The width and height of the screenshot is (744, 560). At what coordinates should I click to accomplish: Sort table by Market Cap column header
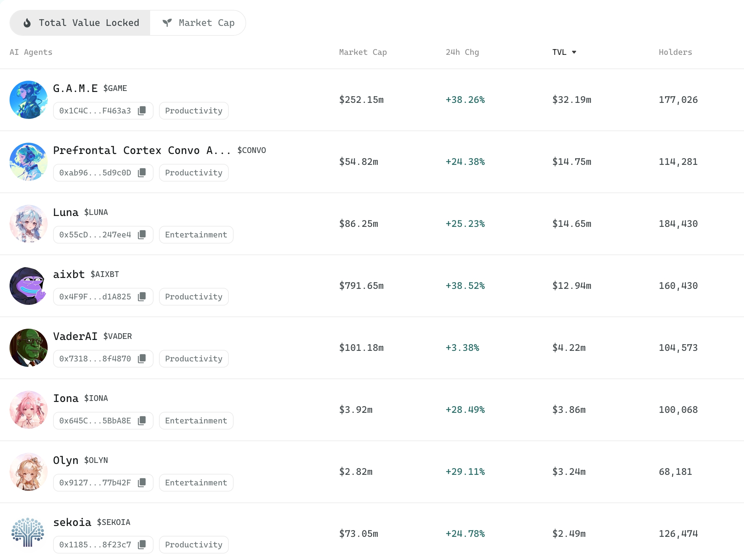pos(363,52)
